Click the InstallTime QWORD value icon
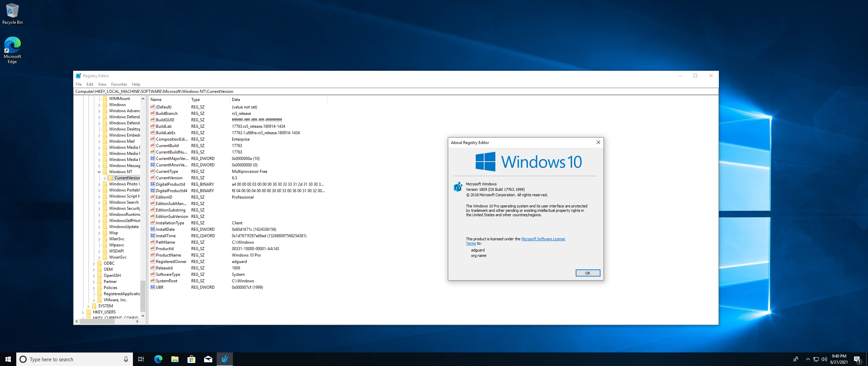868x366 pixels. 153,236
